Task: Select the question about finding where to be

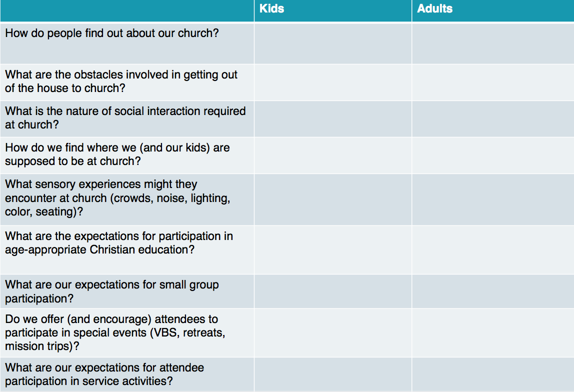Action: 117,154
